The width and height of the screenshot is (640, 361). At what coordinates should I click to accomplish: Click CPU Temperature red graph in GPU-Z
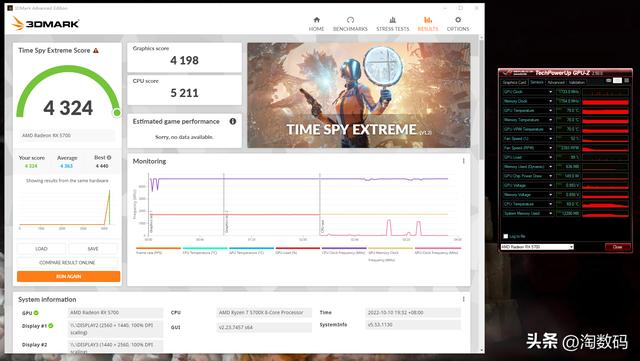[x=605, y=204]
